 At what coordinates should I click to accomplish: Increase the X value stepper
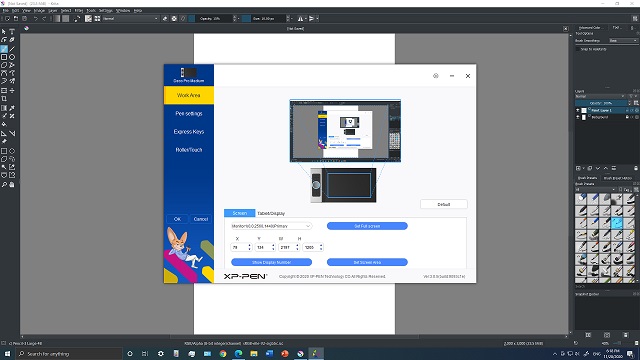click(x=249, y=245)
